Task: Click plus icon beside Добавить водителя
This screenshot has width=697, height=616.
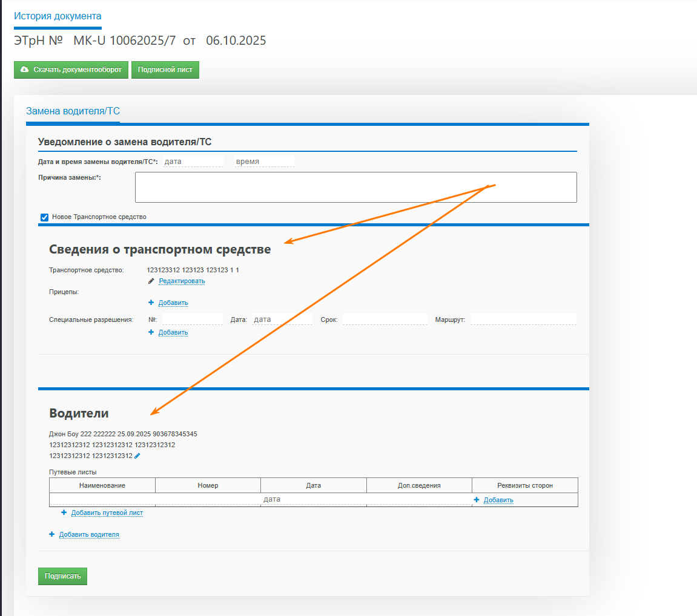Action: tap(52, 534)
